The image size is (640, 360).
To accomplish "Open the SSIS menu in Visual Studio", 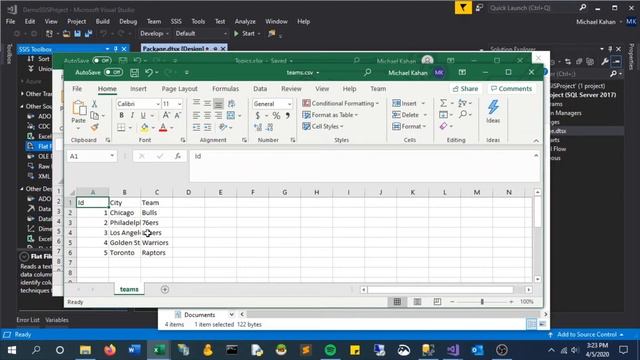I will tap(176, 21).
